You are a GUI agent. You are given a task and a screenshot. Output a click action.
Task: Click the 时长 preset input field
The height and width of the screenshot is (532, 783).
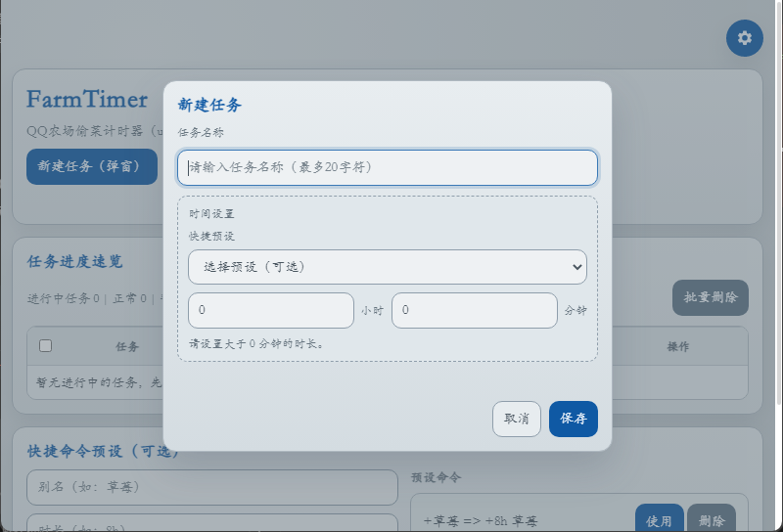pos(212,524)
